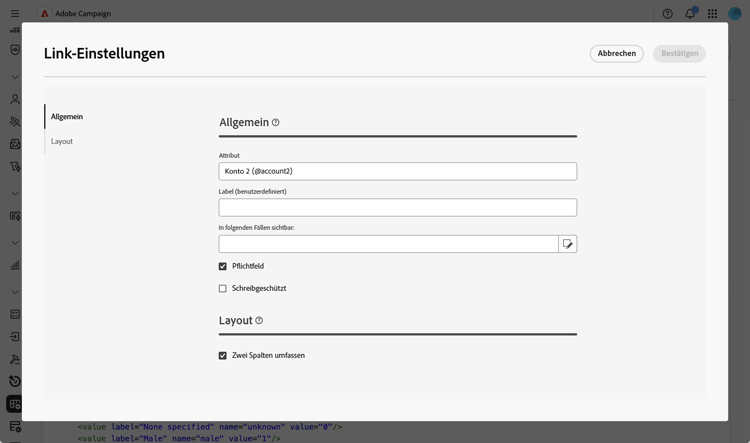Click the code line with label "None specified"
The height and width of the screenshot is (443, 750).
210,427
